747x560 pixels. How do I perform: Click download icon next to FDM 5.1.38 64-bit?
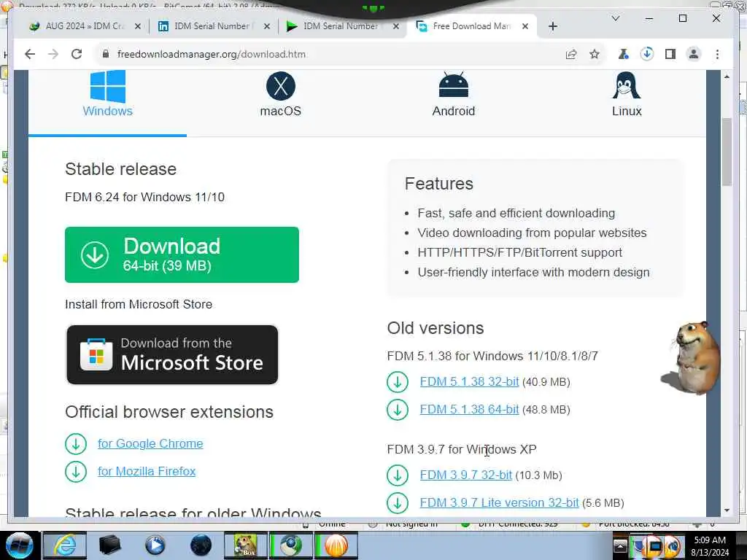point(398,410)
